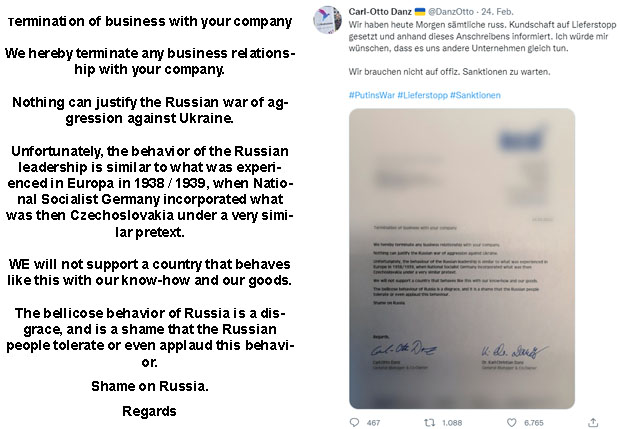Open the share upload icon

593,422
